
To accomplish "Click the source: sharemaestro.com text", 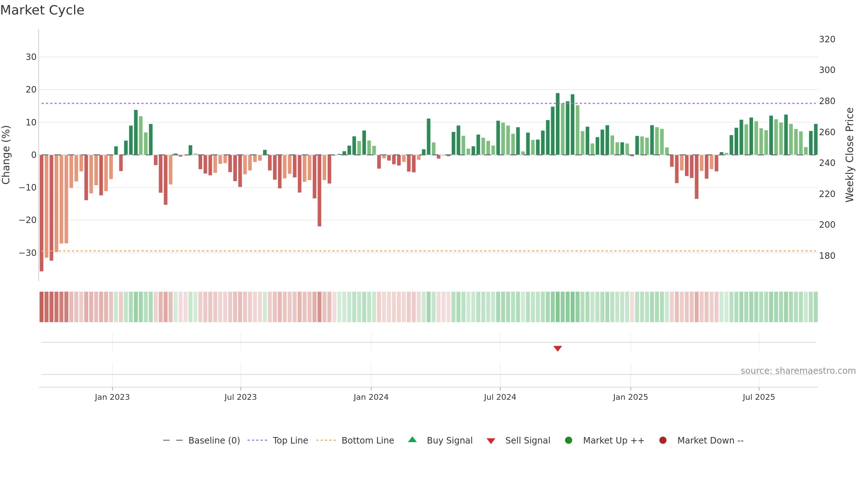I will tap(798, 371).
